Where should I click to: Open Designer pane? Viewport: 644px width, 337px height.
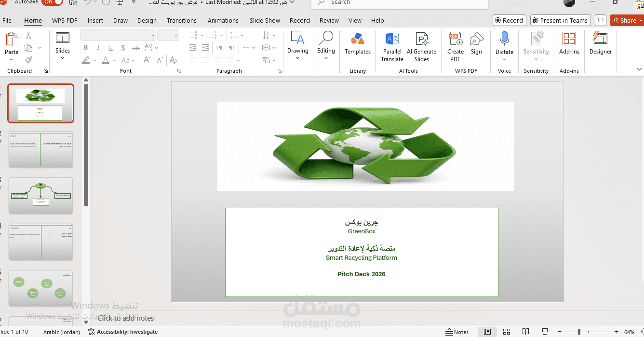click(x=601, y=43)
